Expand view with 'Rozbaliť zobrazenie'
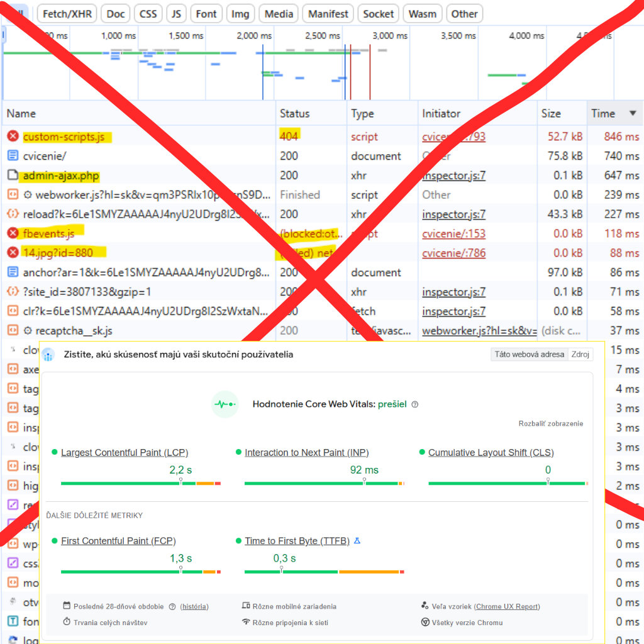Viewport: 644px width, 644px height. 550,423
